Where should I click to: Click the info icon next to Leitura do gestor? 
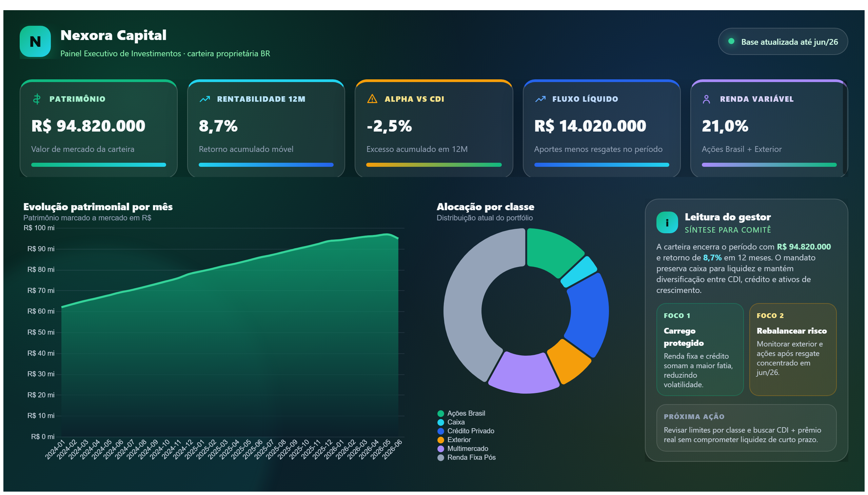pyautogui.click(x=667, y=223)
